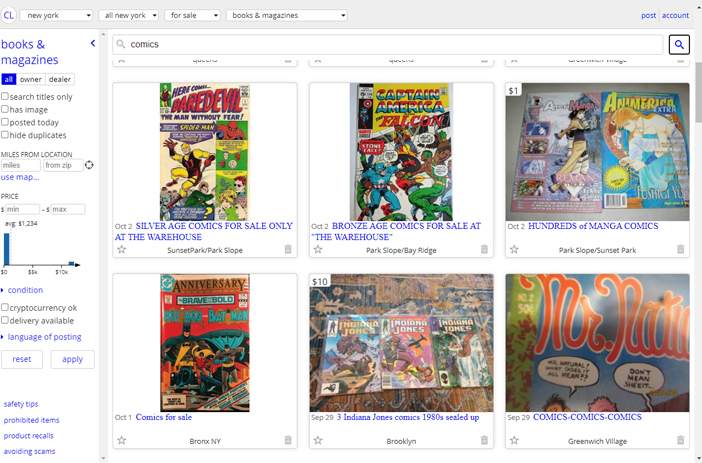Viewport: 702px width, 463px height.
Task: Open the Batman Brave and Bold thumbnail
Action: click(x=205, y=343)
